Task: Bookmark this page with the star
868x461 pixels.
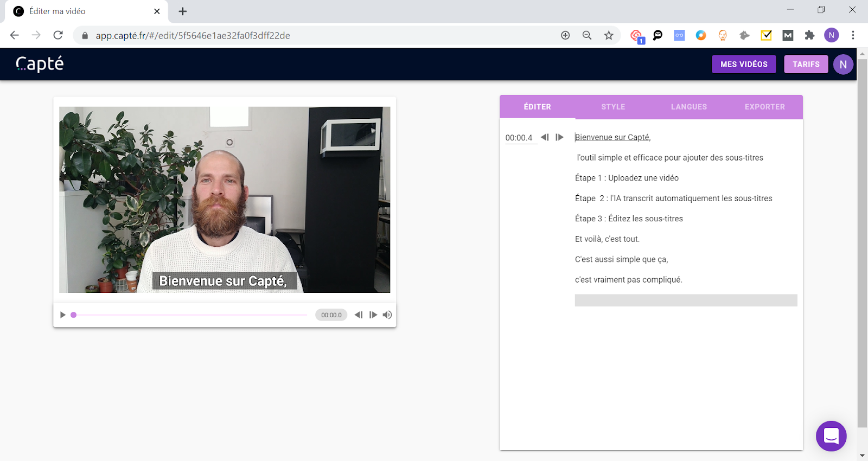Action: (x=609, y=35)
